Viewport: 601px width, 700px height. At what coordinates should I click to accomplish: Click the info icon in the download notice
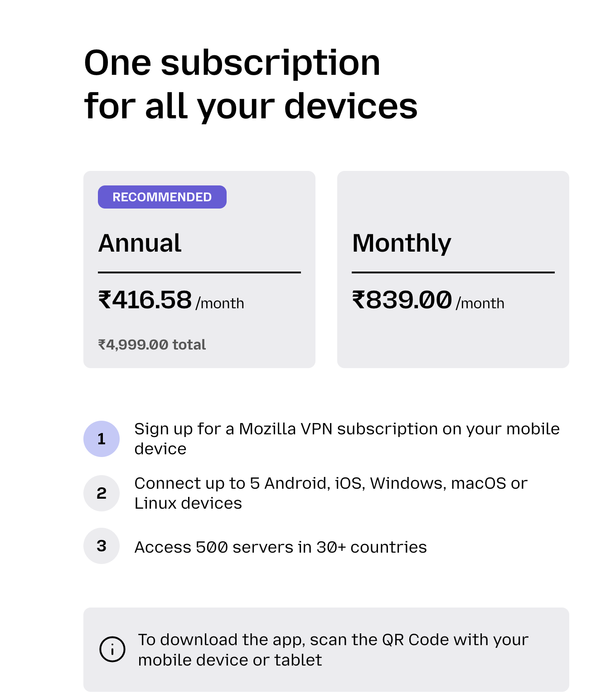(112, 649)
